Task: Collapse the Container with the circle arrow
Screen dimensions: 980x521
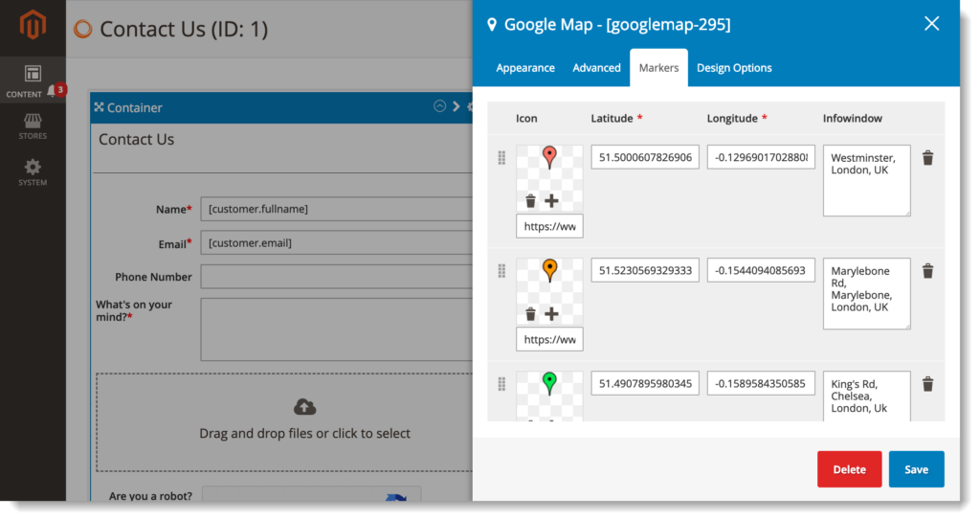Action: click(x=440, y=106)
